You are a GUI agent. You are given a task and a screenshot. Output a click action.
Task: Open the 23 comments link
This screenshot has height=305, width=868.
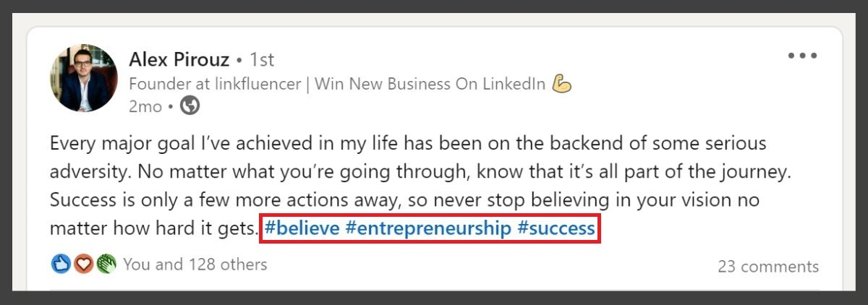[768, 267]
